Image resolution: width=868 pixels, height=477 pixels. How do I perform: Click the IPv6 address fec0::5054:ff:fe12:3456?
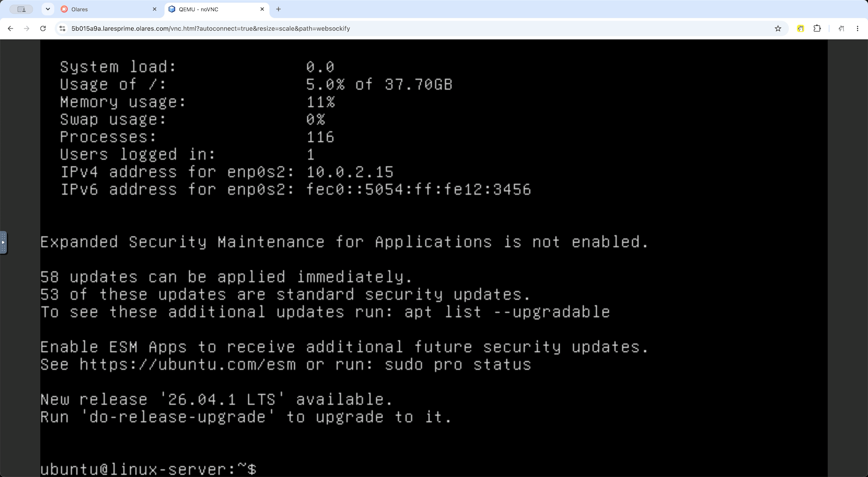[x=419, y=189]
